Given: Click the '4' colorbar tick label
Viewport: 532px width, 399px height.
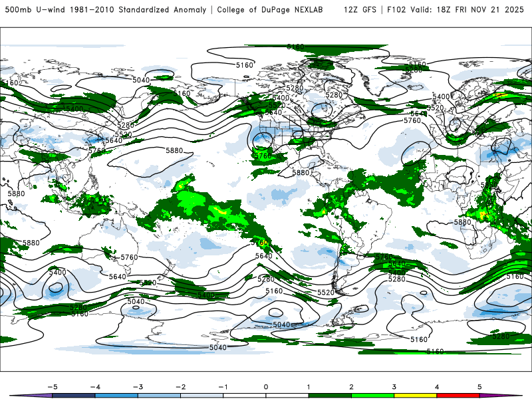Looking at the screenshot, I should pyautogui.click(x=437, y=387).
